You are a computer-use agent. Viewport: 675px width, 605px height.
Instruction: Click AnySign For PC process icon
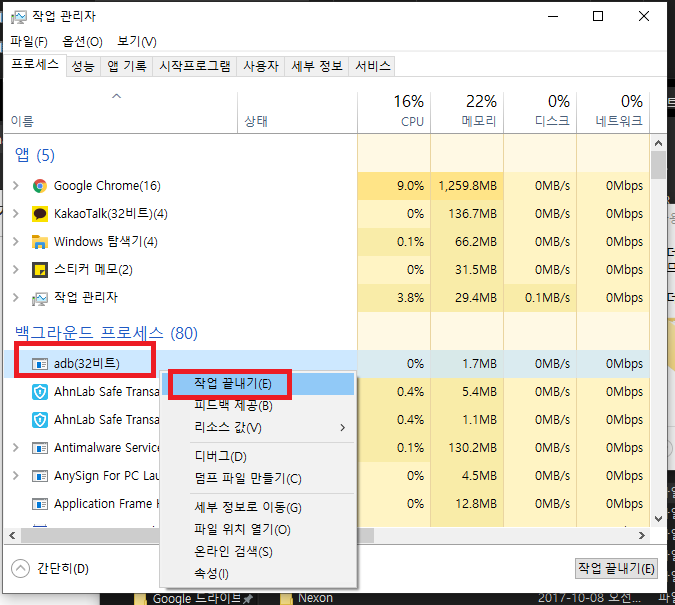click(x=40, y=476)
